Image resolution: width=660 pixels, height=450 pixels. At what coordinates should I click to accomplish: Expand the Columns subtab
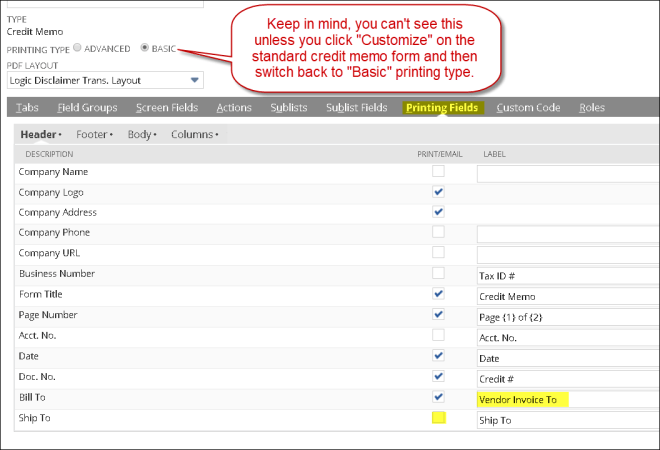194,134
